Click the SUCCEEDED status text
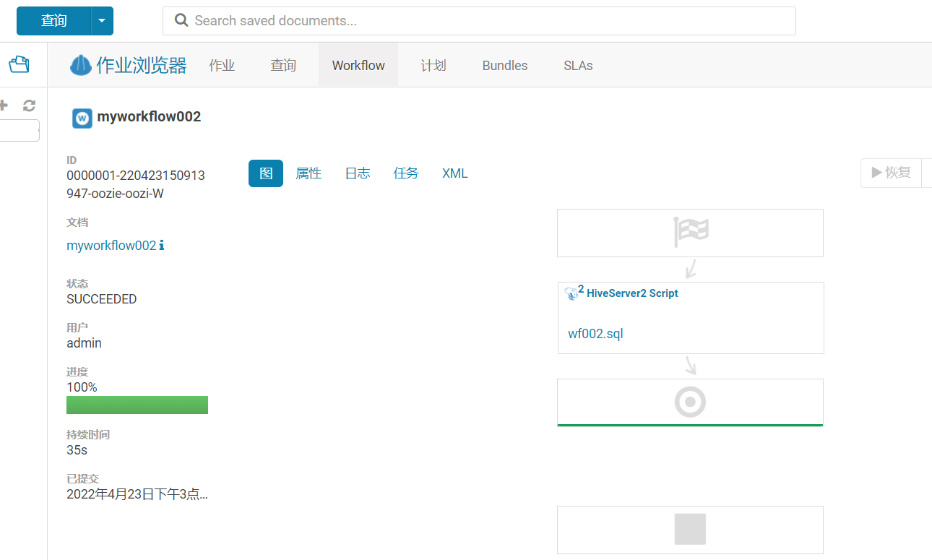The image size is (932, 560). point(101,299)
